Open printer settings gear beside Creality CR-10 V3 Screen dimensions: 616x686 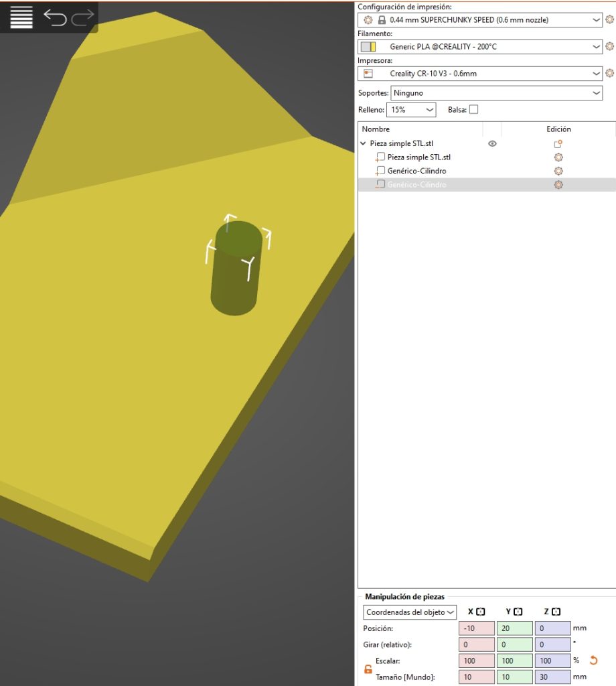coord(609,74)
